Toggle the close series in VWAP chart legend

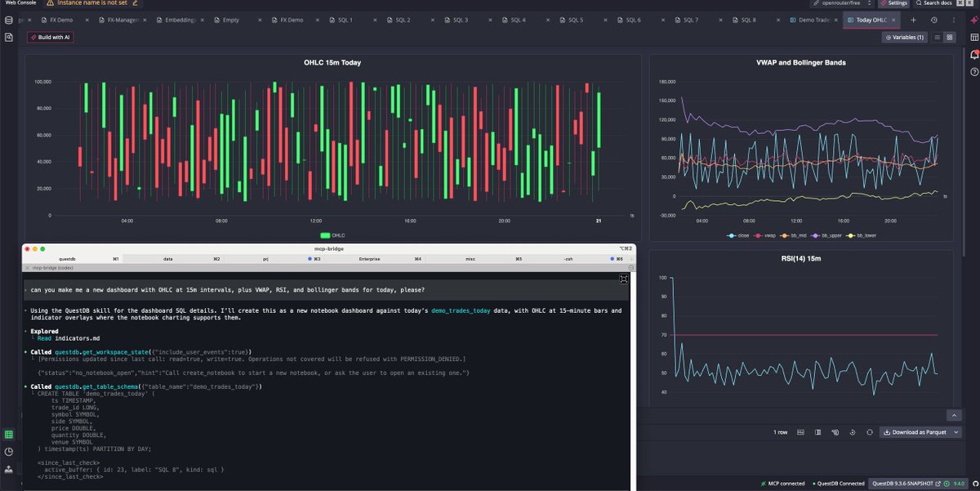tap(738, 235)
